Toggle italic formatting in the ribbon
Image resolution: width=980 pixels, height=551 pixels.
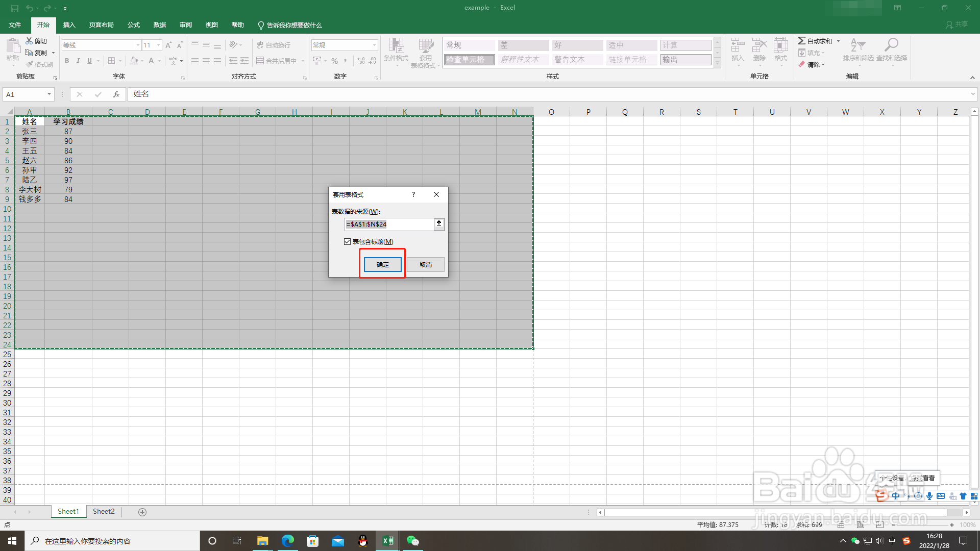tap(78, 61)
